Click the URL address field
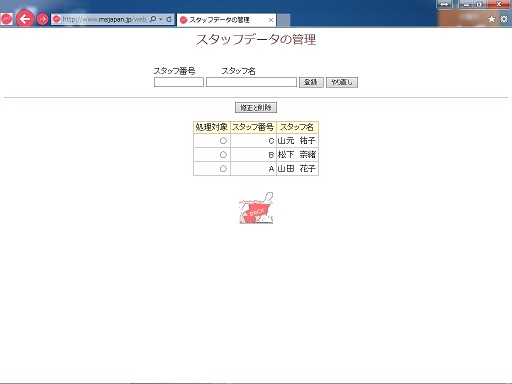512x384 pixels. 104,19
